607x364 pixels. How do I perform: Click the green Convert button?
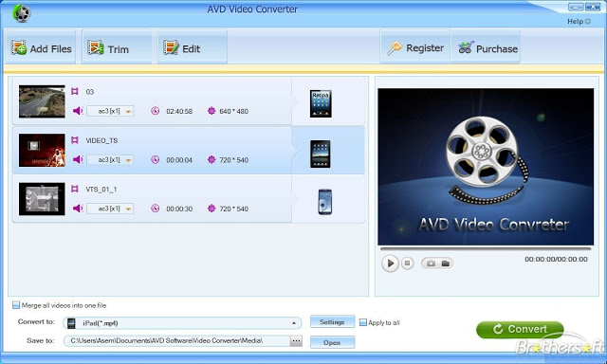[520, 329]
